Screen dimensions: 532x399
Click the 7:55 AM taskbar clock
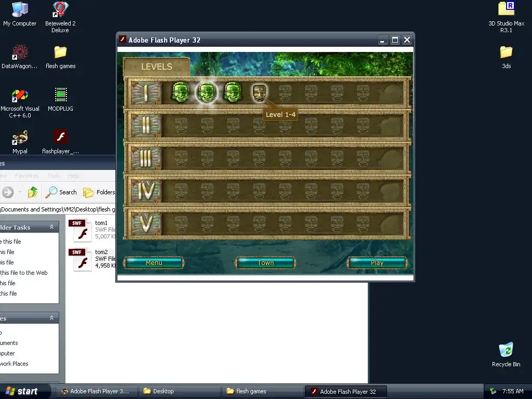coord(513,391)
